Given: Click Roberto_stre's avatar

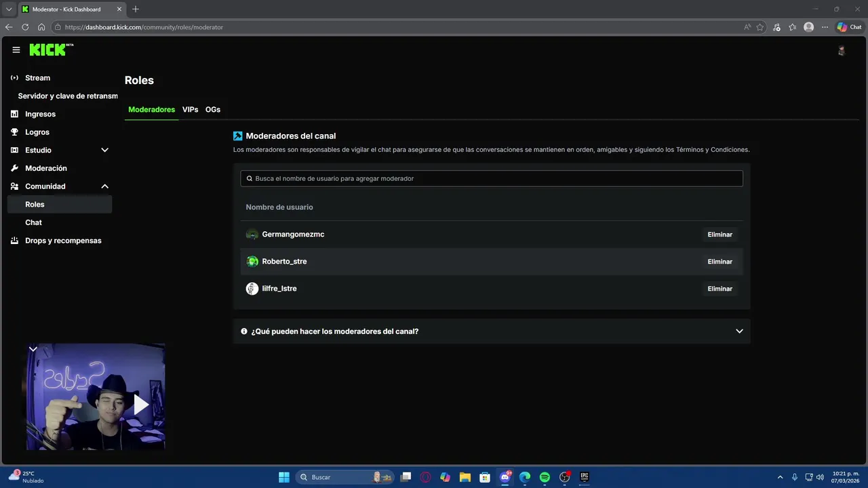Looking at the screenshot, I should tap(252, 262).
